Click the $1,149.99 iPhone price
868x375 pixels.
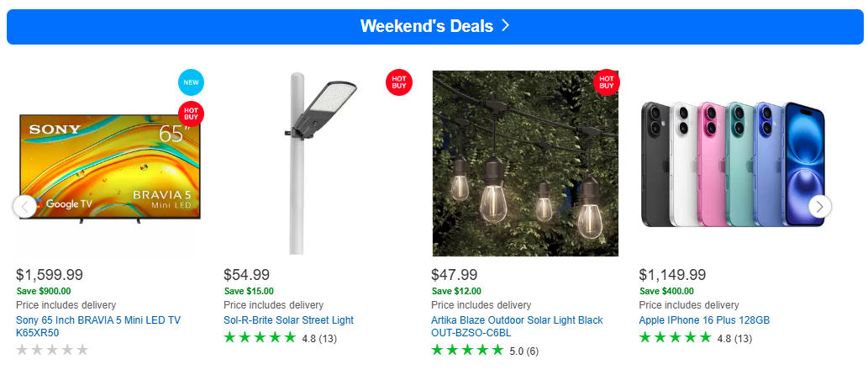coord(672,275)
